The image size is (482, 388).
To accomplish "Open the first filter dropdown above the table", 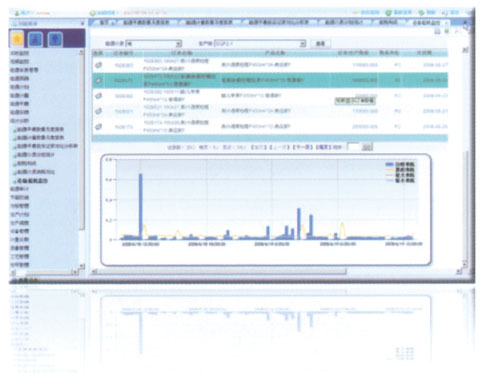I will (154, 44).
